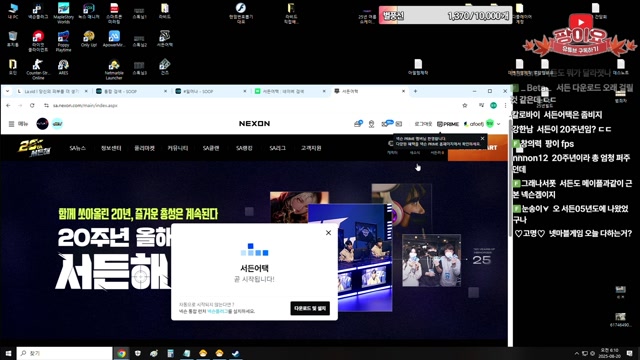Click the black download and install button
The width and height of the screenshot is (640, 360).
[x=310, y=308]
